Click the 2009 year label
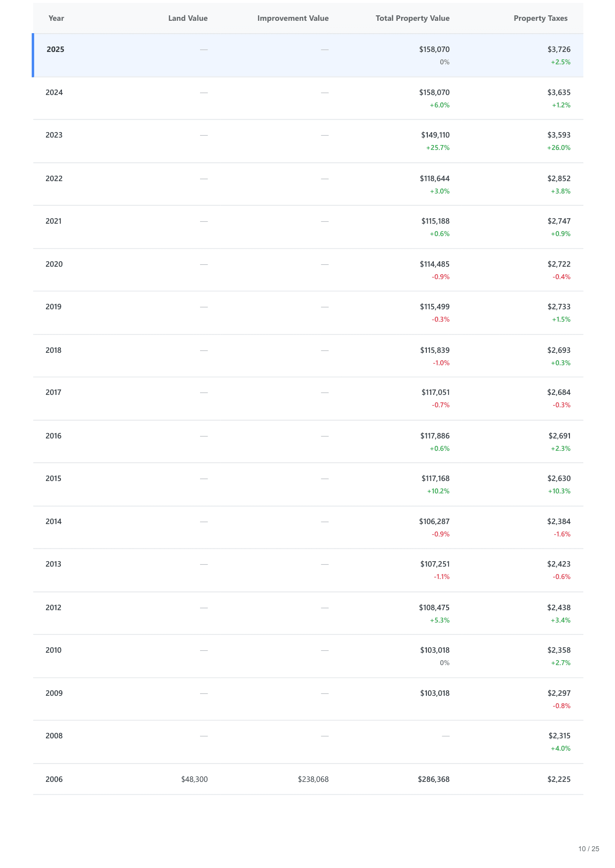 (x=54, y=693)
